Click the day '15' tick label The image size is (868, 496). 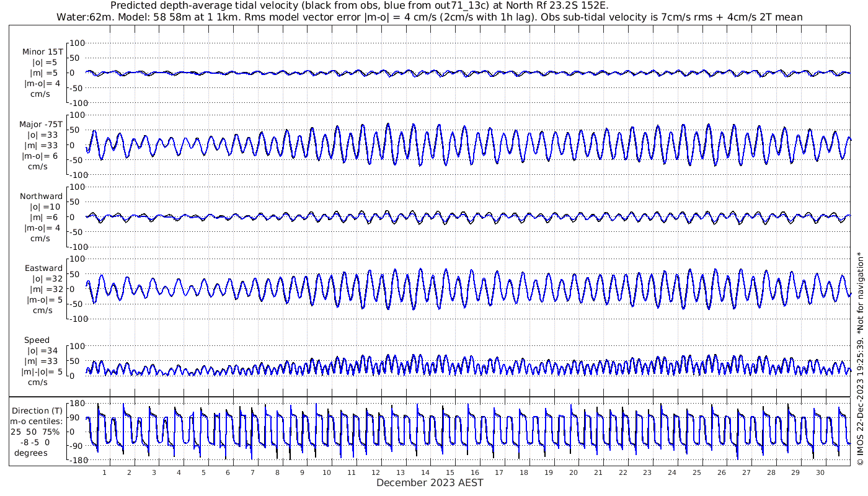450,472
